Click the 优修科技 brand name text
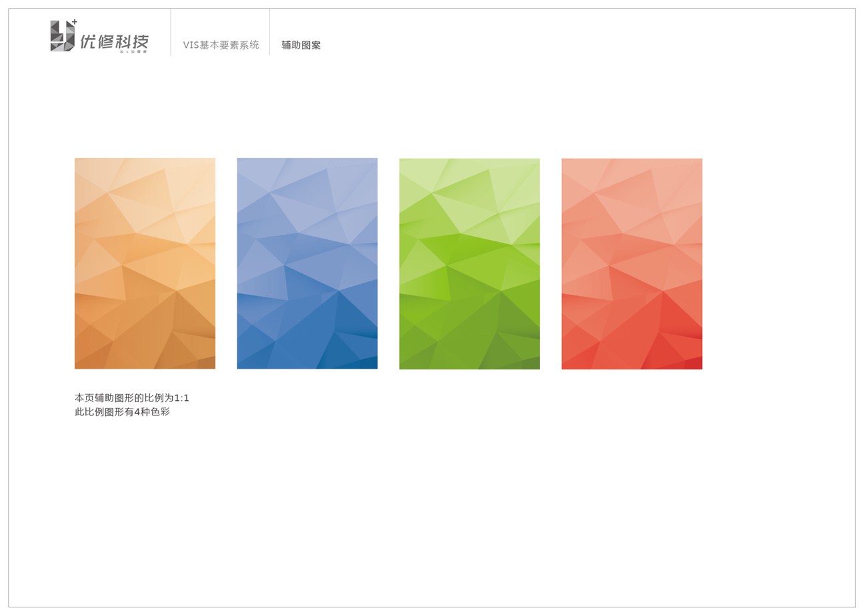The width and height of the screenshot is (864, 616). click(114, 41)
